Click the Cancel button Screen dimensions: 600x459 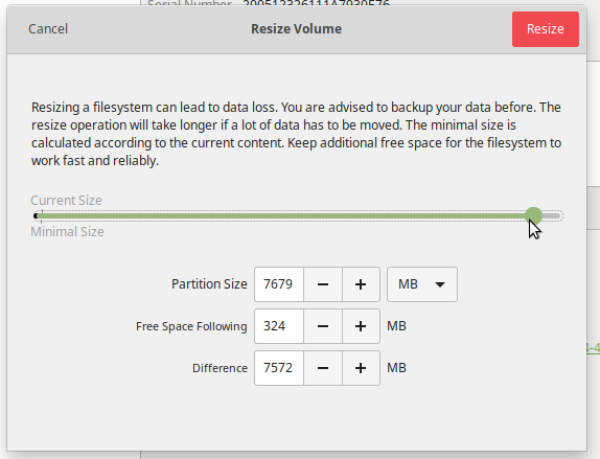[x=48, y=29]
